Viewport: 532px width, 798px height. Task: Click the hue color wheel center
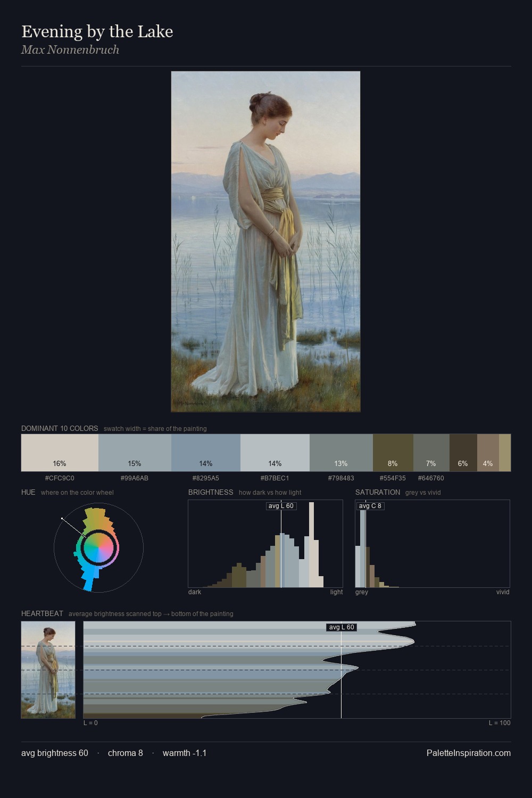point(98,547)
